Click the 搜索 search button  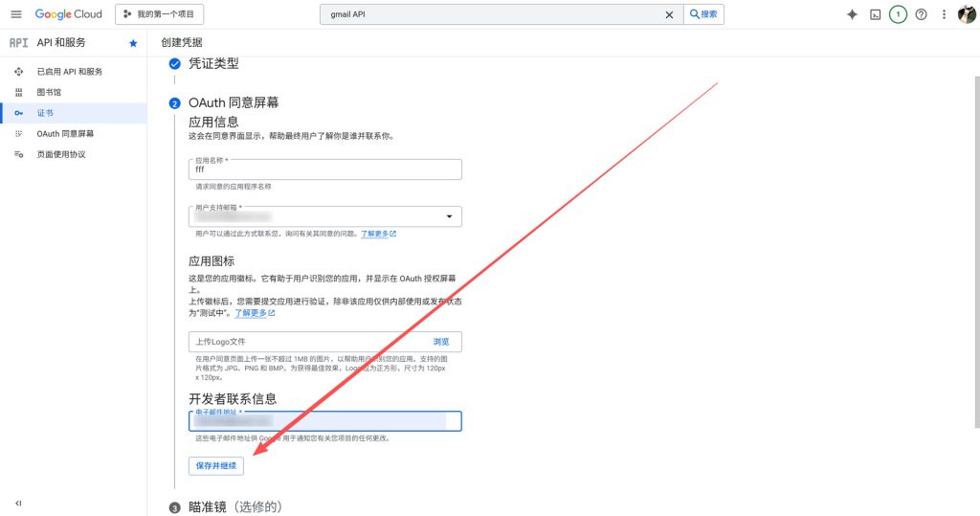point(703,14)
